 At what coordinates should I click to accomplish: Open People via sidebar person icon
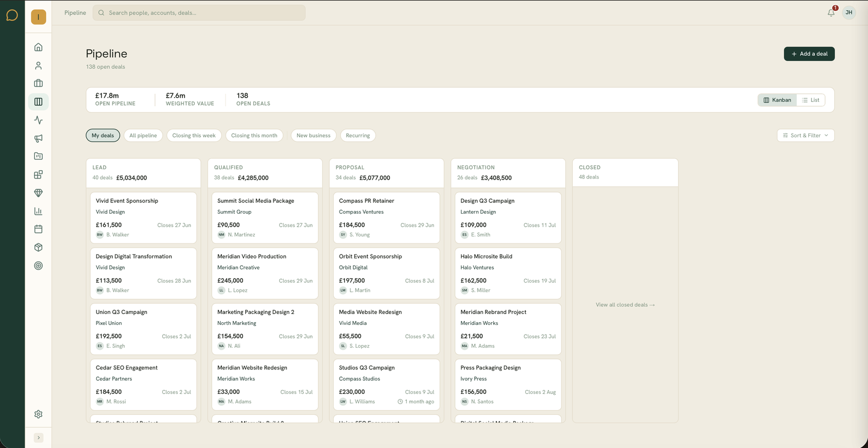(39, 66)
